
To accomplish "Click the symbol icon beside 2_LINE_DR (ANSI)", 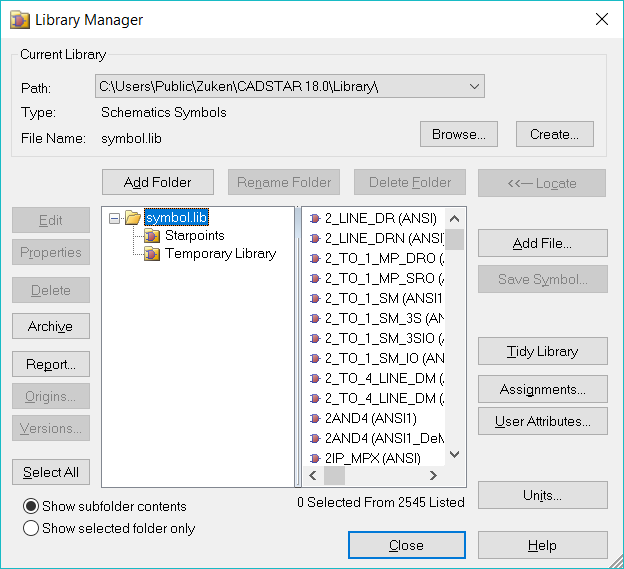I will [315, 218].
